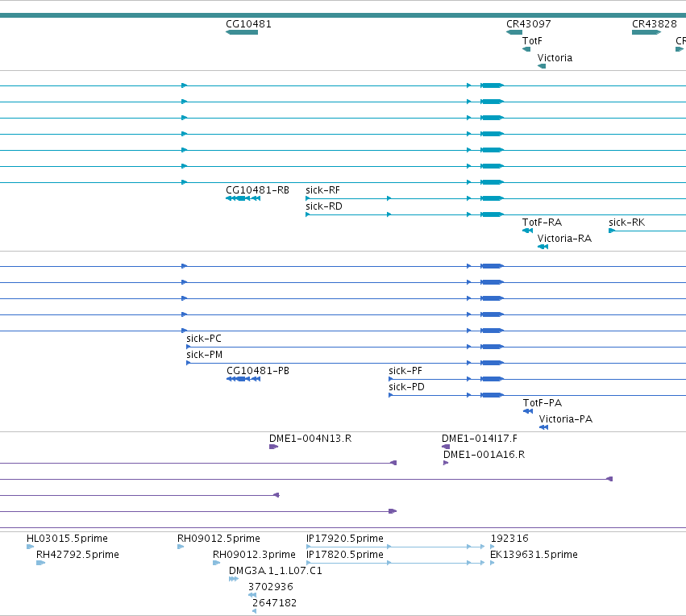Viewport: 686px width, 616px height.
Task: Select the DME1-001A16.R feature glyph
Action: (x=446, y=463)
